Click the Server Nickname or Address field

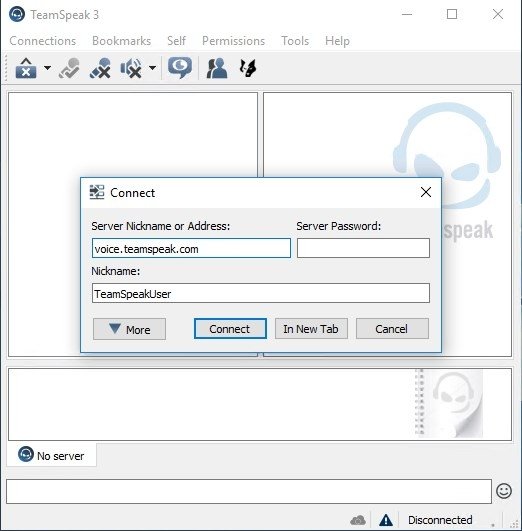coord(191,248)
